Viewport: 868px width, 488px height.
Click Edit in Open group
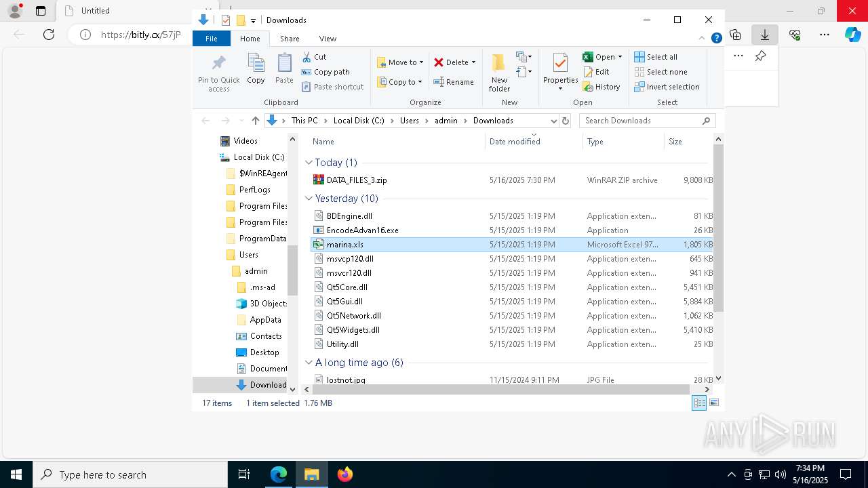click(596, 72)
